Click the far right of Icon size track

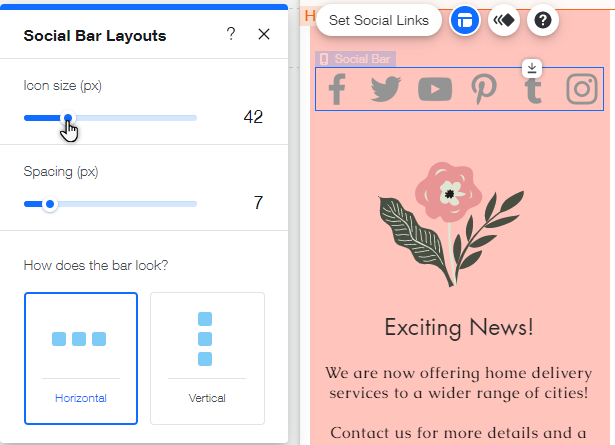point(195,118)
